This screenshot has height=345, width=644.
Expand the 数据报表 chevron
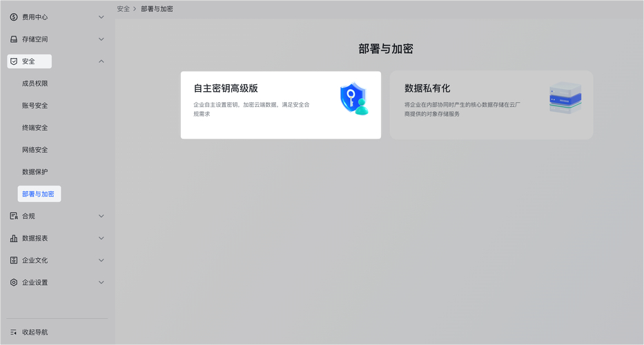click(101, 238)
